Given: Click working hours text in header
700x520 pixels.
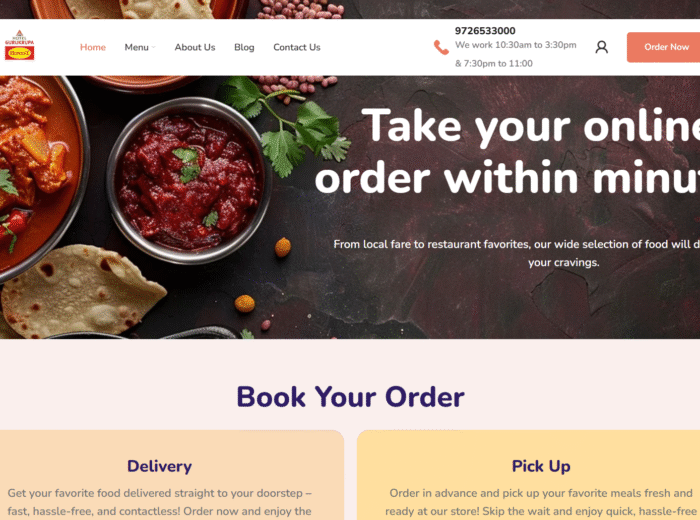Looking at the screenshot, I should click(x=516, y=54).
